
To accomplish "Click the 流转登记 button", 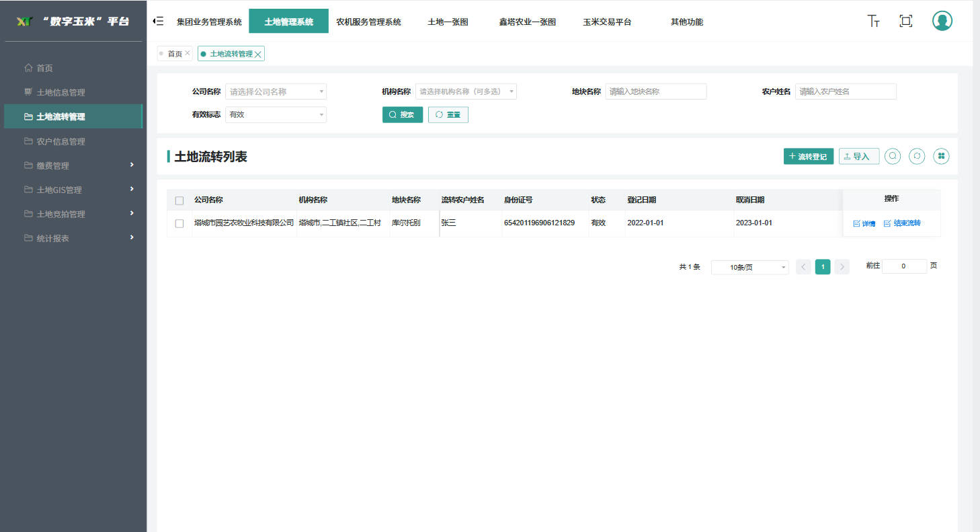I will 809,156.
